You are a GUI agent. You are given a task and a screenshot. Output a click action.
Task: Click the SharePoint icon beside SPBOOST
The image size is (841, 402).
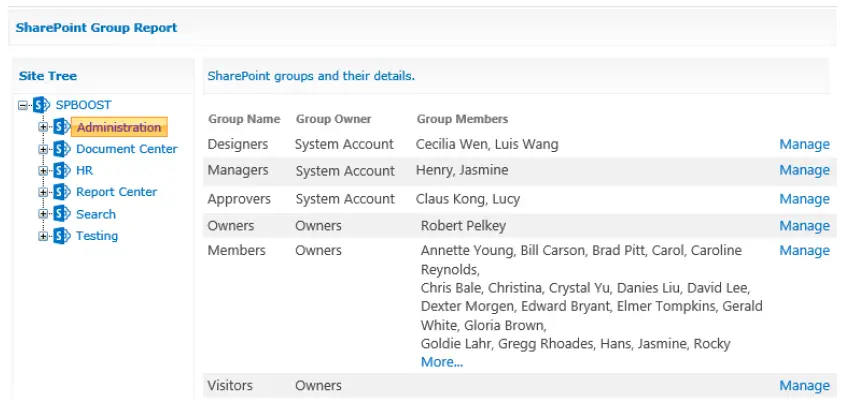point(42,104)
